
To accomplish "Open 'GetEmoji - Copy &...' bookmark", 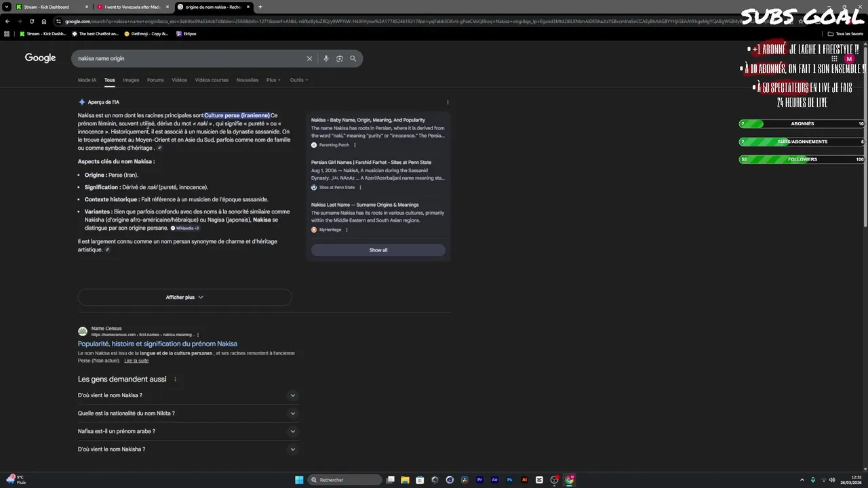I will click(x=146, y=33).
